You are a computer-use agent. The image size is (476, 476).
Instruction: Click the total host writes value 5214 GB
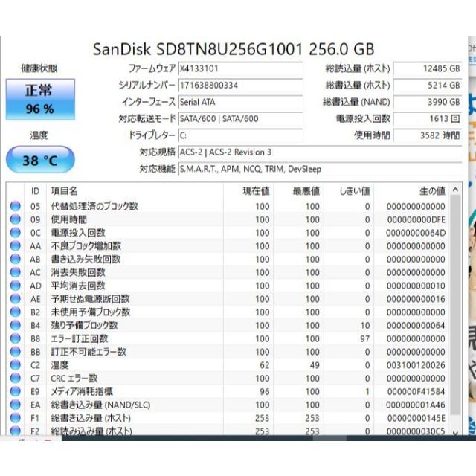428,86
